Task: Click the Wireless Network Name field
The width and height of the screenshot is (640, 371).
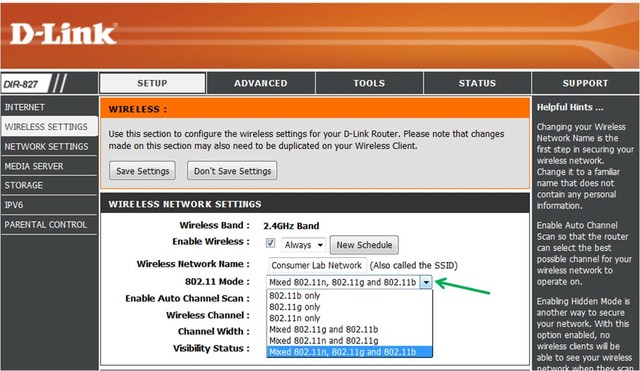Action: 318,265
